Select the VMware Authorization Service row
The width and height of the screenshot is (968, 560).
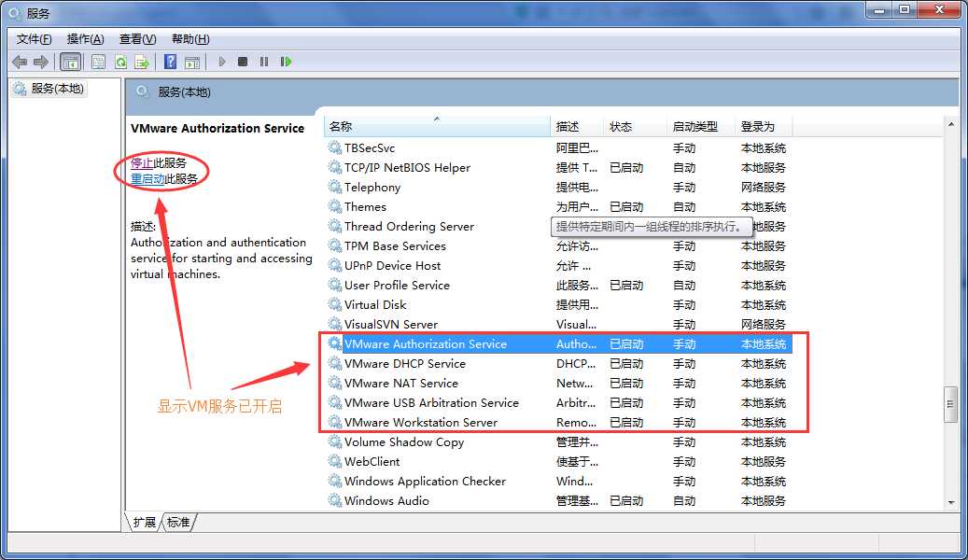[557, 343]
